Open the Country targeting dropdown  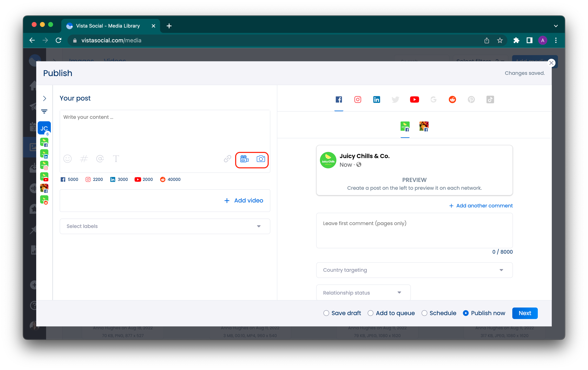tap(414, 270)
